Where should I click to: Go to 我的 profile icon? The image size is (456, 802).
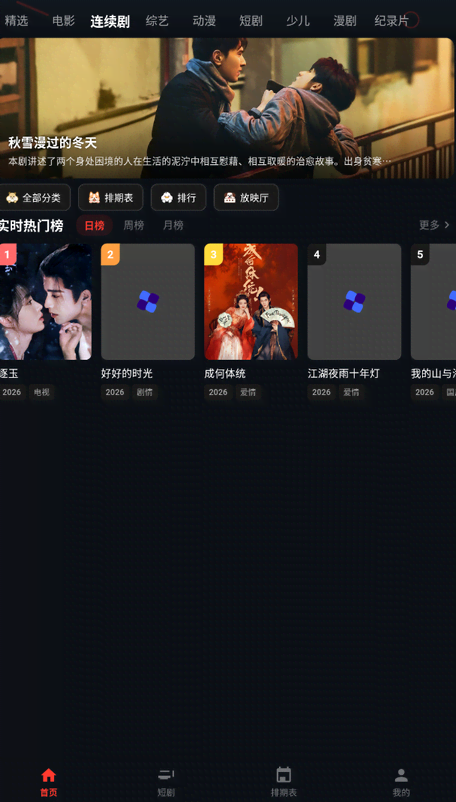[401, 775]
